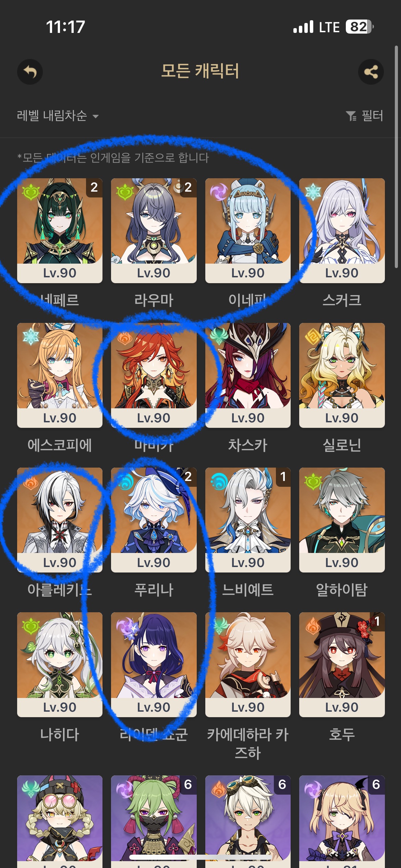
Task: Tap the back arrow button
Action: tap(30, 72)
